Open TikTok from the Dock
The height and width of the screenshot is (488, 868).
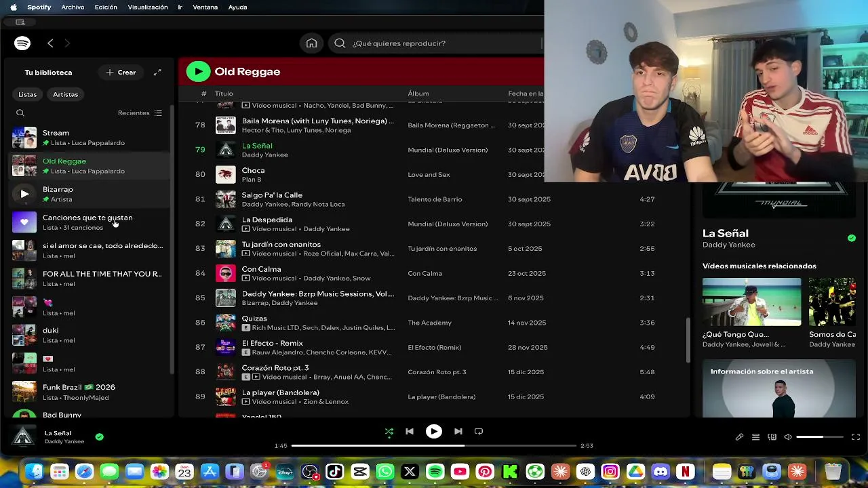pos(334,471)
